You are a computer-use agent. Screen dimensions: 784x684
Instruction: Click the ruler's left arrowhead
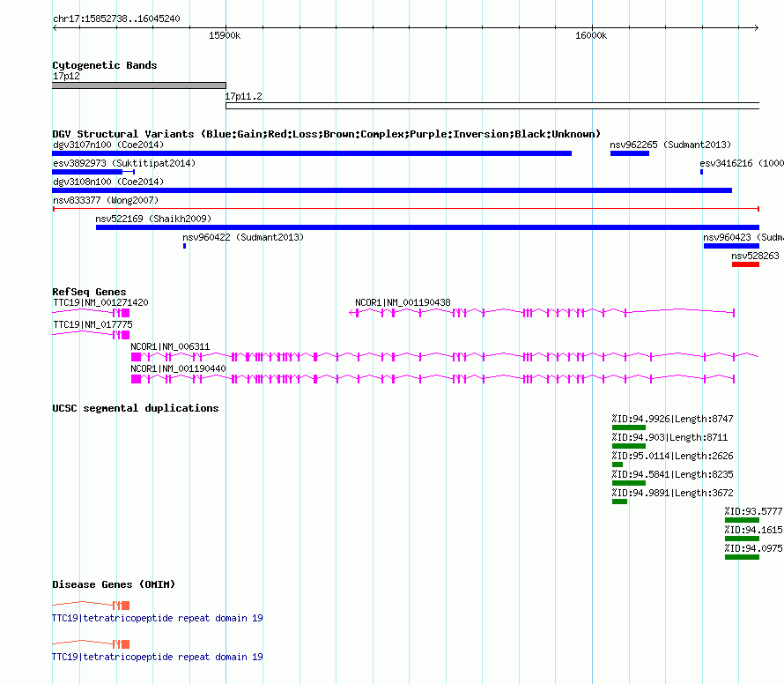pos(55,28)
